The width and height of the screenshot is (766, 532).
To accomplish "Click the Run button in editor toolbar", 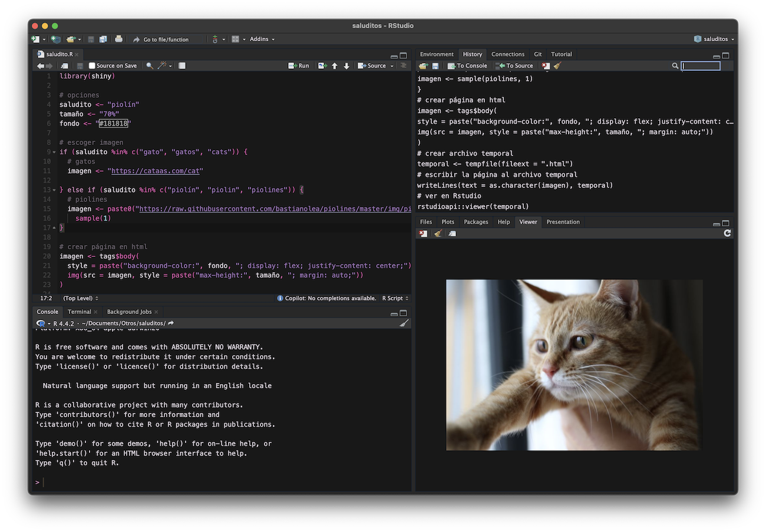I will click(299, 66).
